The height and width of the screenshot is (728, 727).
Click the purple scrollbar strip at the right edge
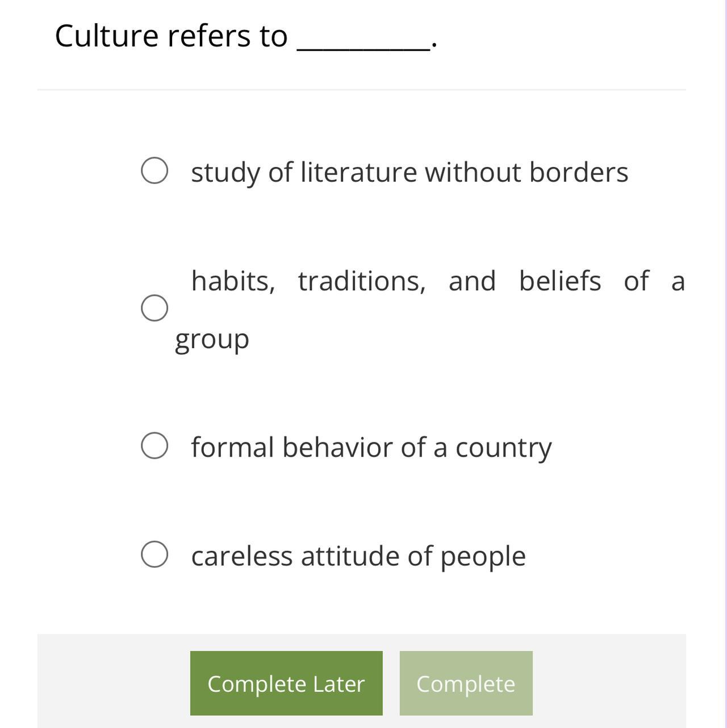click(x=725, y=363)
